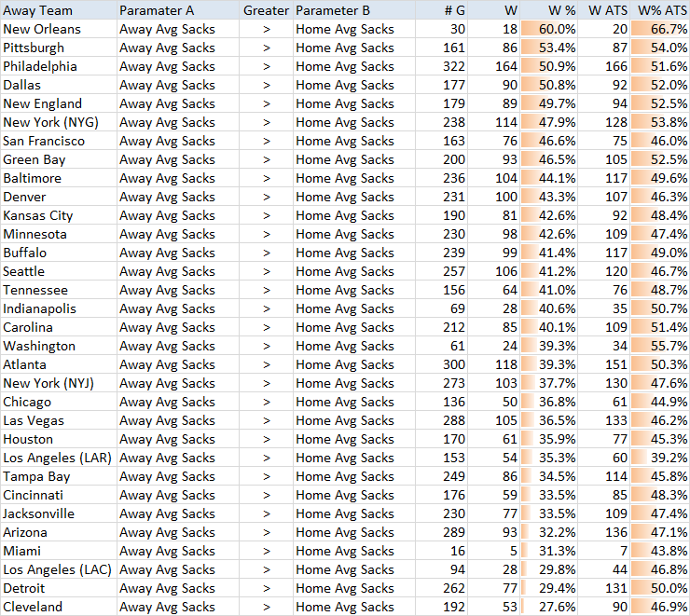Select the New York (NYJ) cell
This screenshot has height=616, width=690.
point(58,383)
